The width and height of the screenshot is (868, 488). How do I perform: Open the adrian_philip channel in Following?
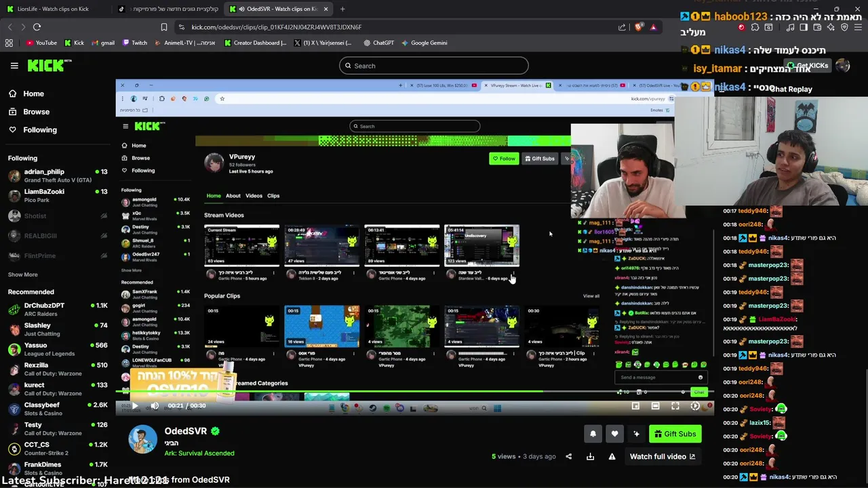click(x=57, y=176)
